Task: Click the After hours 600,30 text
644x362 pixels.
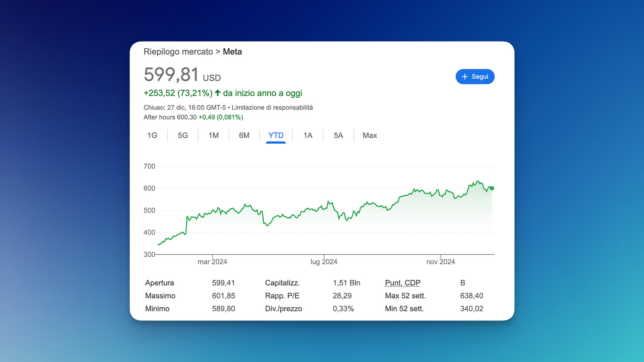Action: click(170, 117)
